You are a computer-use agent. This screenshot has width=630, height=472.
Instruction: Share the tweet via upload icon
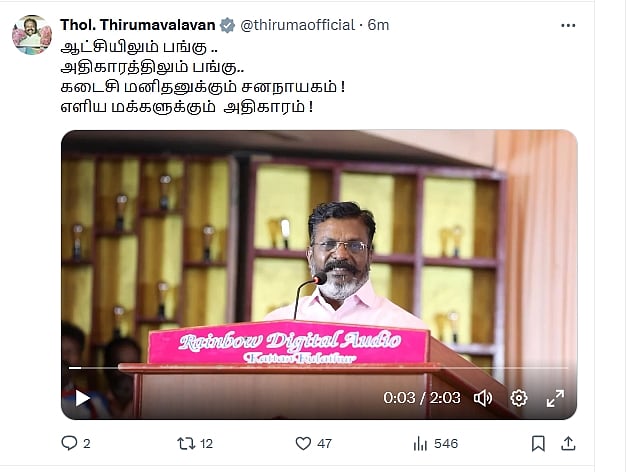[x=568, y=443]
